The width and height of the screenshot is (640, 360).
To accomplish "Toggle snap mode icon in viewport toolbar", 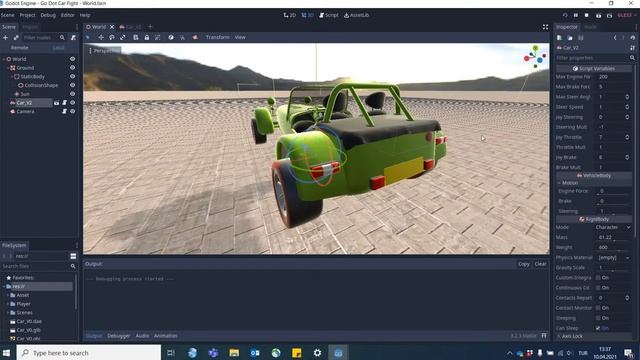I will click(x=182, y=37).
